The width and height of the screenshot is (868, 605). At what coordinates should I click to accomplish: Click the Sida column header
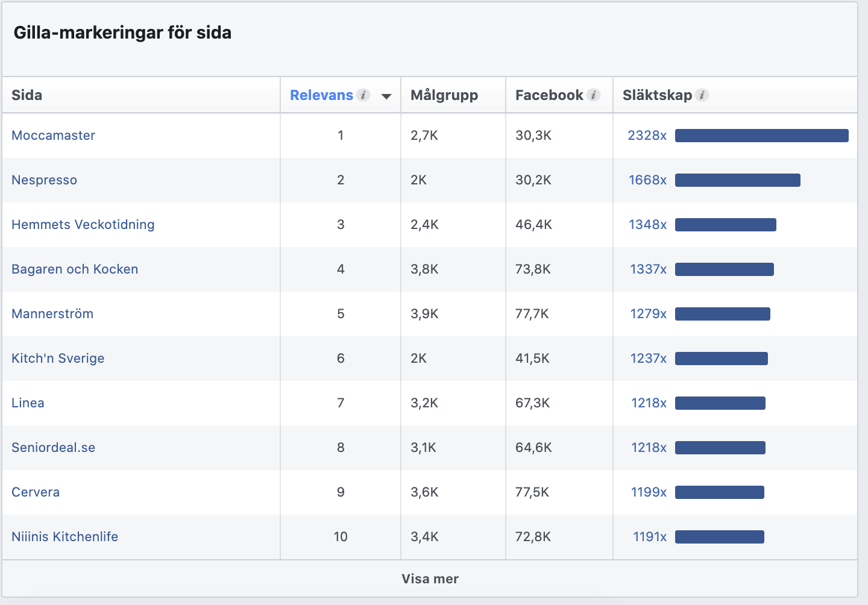point(27,95)
